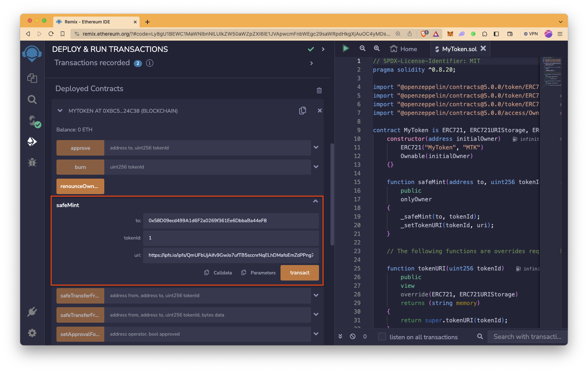Image resolution: width=588 pixels, height=372 pixels.
Task: Click the setApprovalForAll function button
Action: pyautogui.click(x=80, y=334)
